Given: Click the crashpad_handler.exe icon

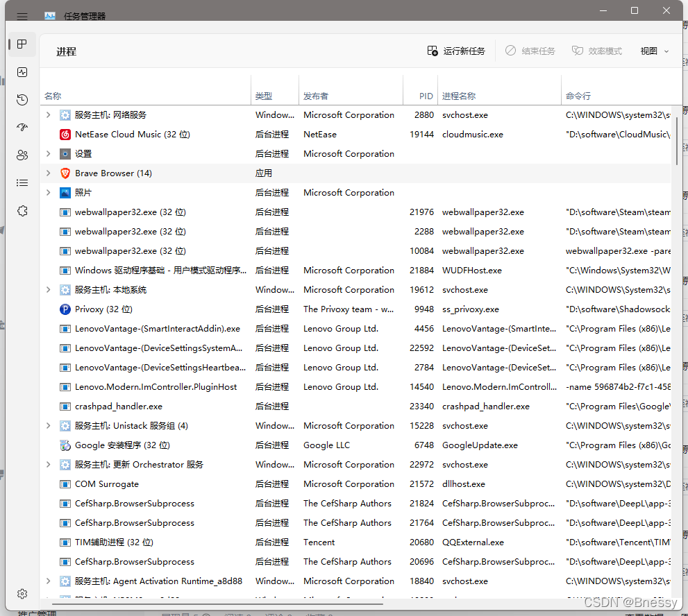Looking at the screenshot, I should (x=65, y=407).
